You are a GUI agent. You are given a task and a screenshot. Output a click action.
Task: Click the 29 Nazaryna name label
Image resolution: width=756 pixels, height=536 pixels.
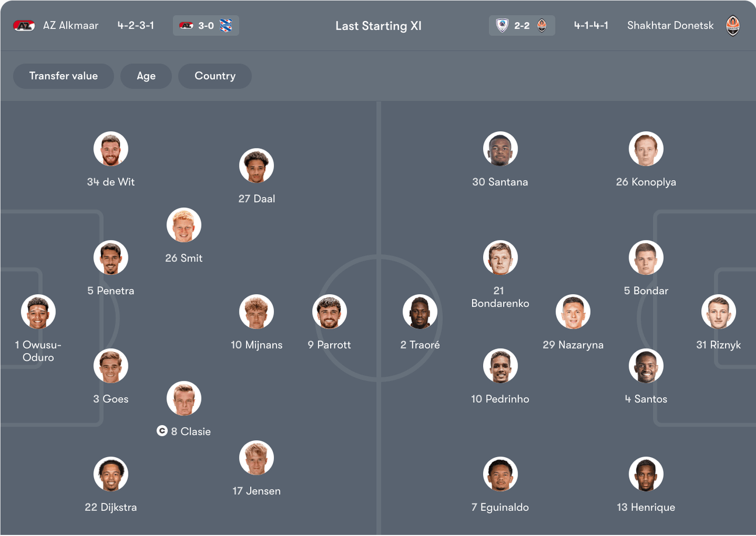pos(573,345)
